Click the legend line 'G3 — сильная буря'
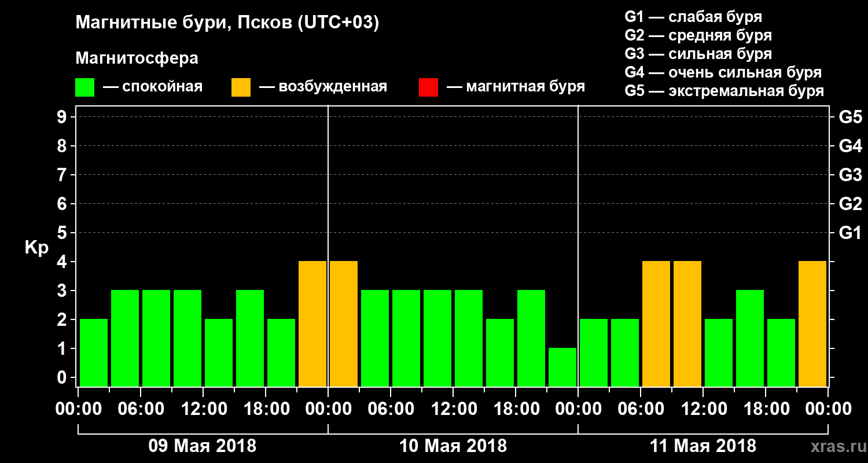Image resolution: width=868 pixels, height=463 pixels. point(698,54)
